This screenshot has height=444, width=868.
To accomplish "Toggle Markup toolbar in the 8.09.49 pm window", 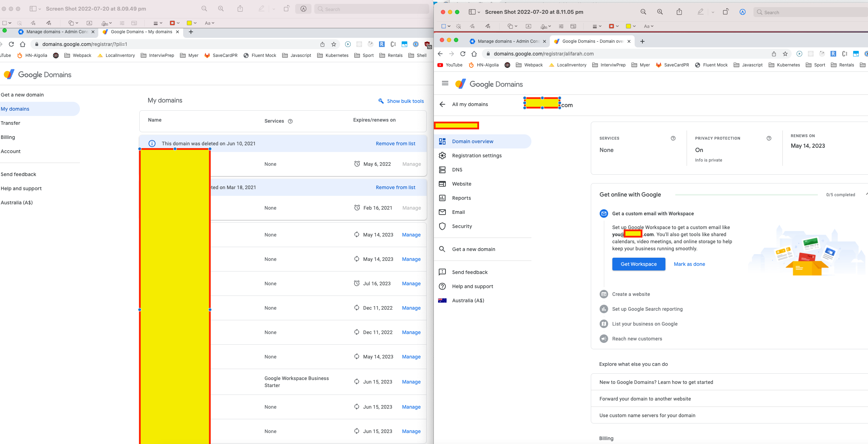I will point(303,9).
